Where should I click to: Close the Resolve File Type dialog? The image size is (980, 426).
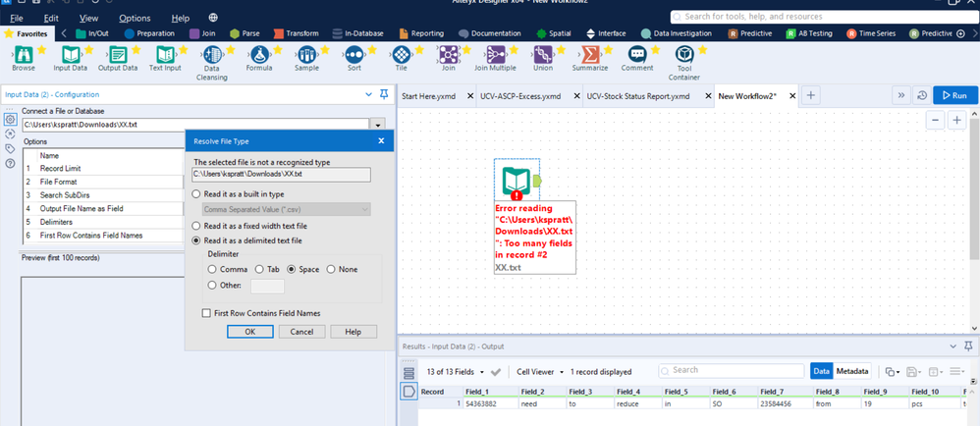[x=381, y=141]
